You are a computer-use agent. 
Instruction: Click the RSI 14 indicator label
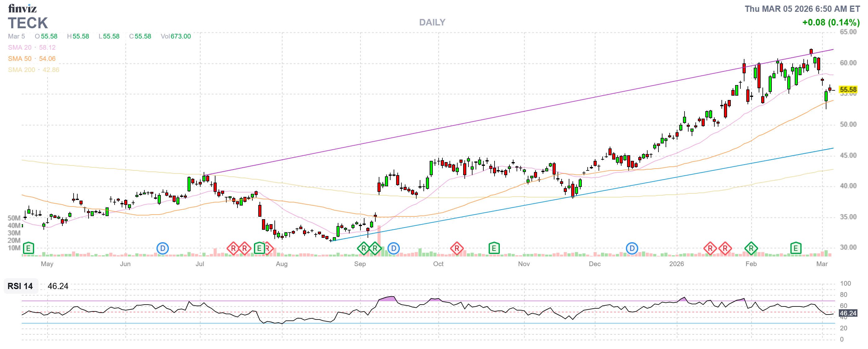point(20,286)
